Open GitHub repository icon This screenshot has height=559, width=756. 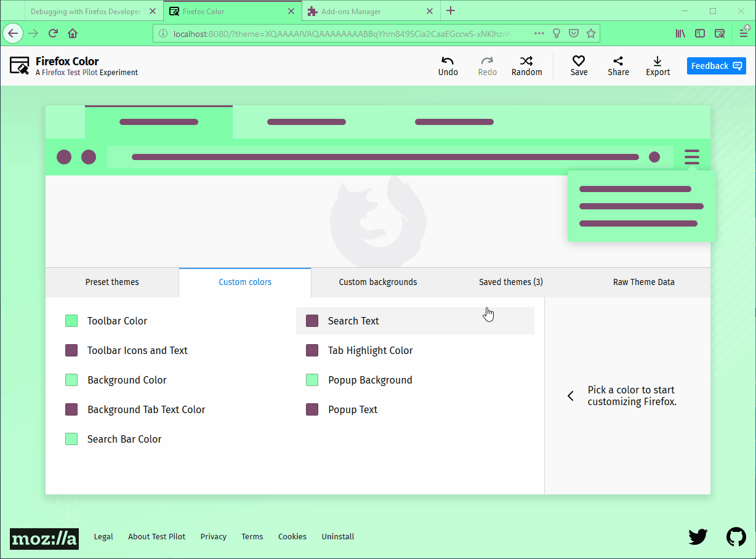[x=736, y=537]
